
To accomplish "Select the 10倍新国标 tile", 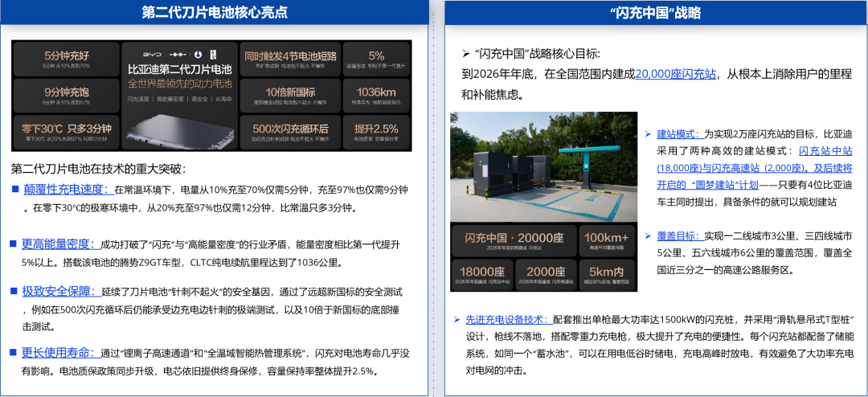I will [290, 95].
